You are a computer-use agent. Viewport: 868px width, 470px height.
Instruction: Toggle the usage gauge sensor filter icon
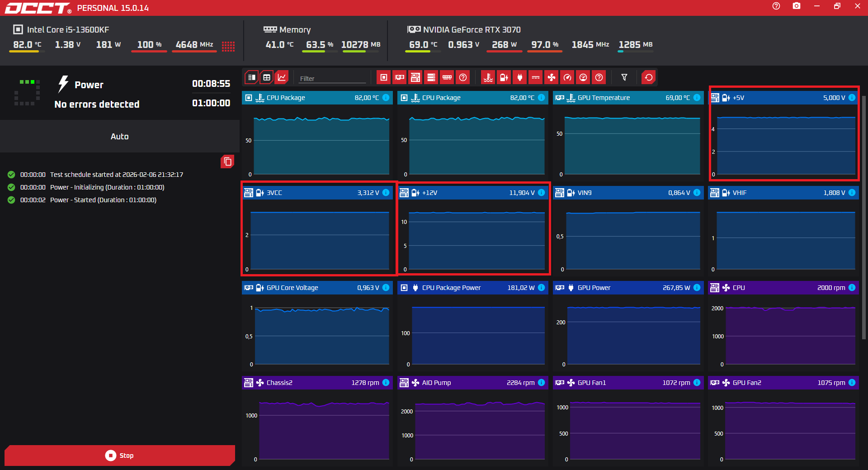tap(583, 77)
